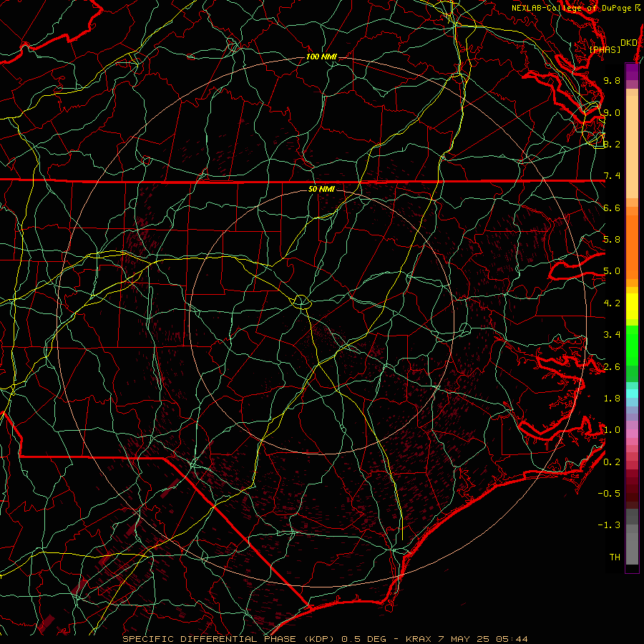Click the "05:44" timestamp in the footer
Image resolution: width=644 pixels, height=644 pixels.
click(512, 639)
